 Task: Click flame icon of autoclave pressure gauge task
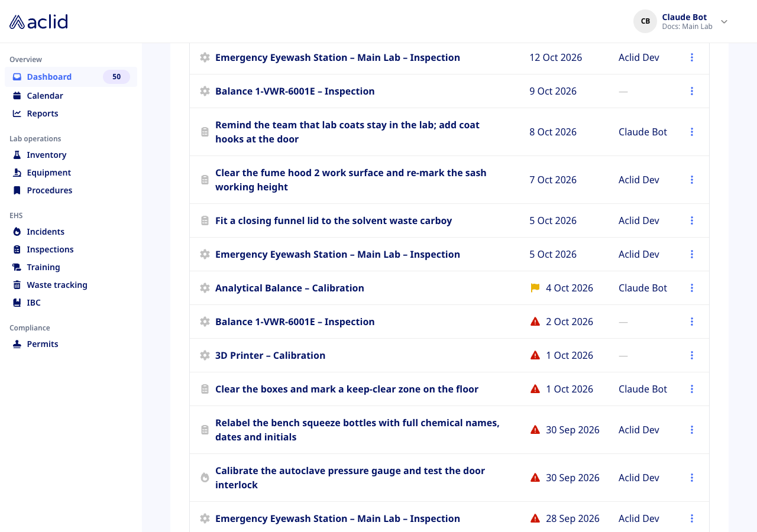(205, 478)
